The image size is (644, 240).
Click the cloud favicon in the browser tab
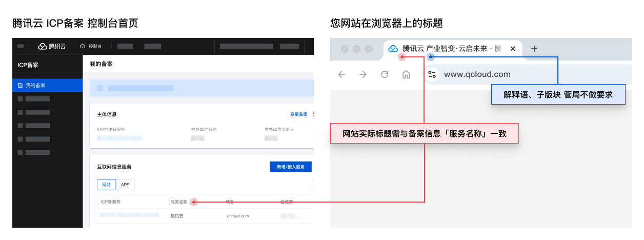[393, 49]
